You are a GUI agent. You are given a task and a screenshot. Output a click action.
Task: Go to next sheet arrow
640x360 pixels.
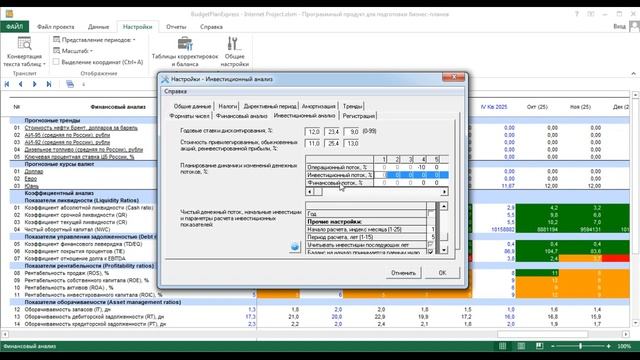point(34,84)
